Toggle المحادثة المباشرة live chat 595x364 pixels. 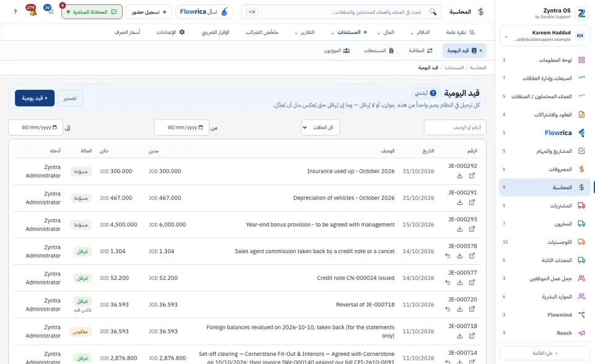coord(92,12)
